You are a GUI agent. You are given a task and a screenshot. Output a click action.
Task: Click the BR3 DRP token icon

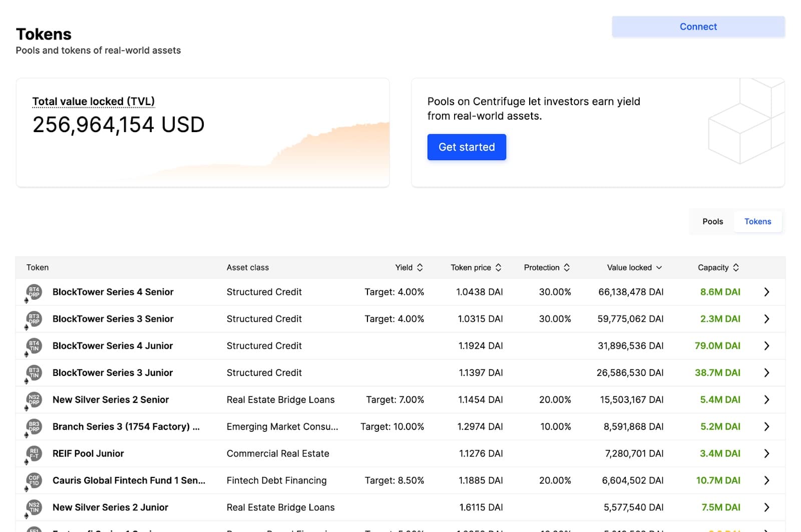pos(34,427)
